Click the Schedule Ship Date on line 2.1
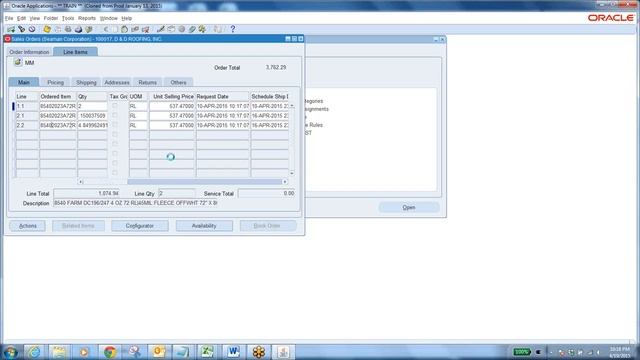Viewport: 640px width, 360px height. [x=270, y=116]
